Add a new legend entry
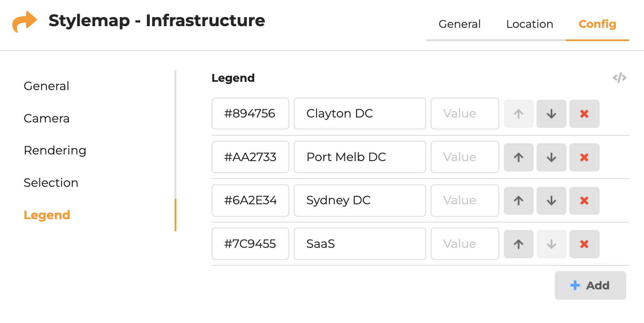Screen dimensions: 644x323 [590, 285]
